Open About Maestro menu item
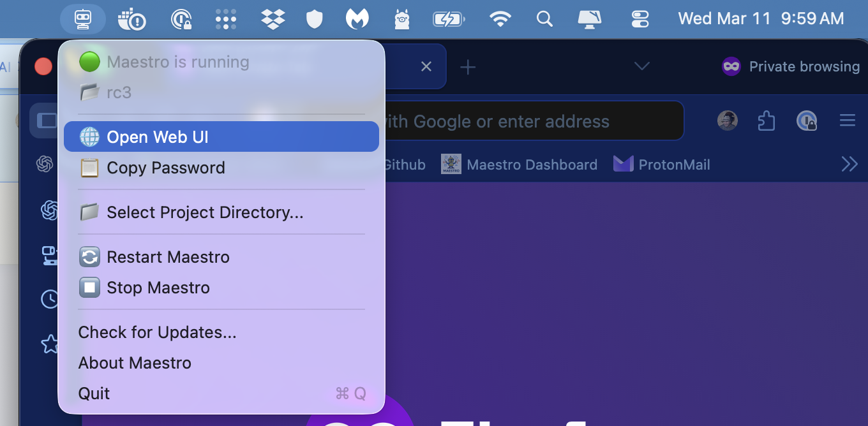Screen dimensions: 868x426 point(221,363)
